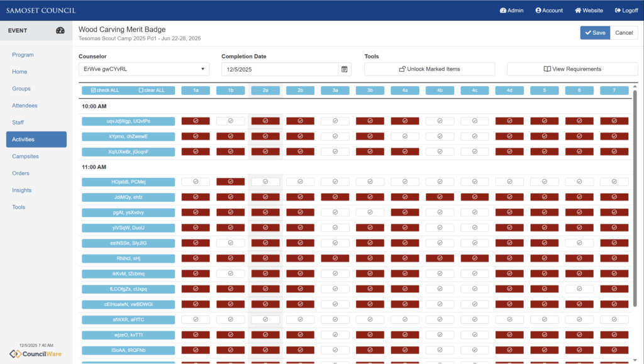Click the dashboard gauge icon beside EVENT
644x364 pixels.
(60, 30)
